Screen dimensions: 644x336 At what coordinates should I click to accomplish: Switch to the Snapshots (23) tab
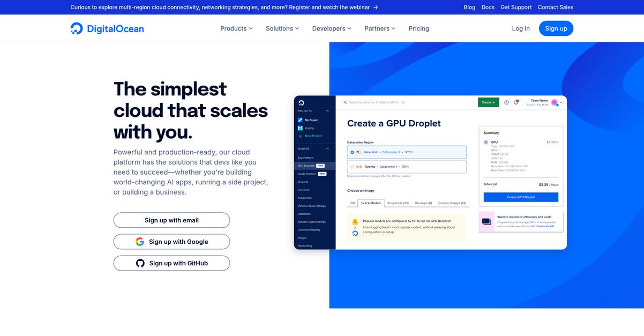coord(398,203)
